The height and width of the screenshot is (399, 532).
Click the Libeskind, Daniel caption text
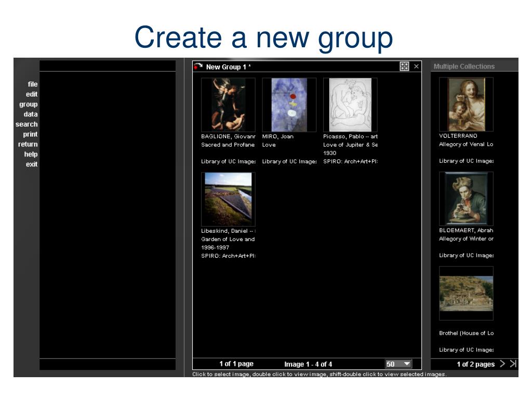(229, 231)
